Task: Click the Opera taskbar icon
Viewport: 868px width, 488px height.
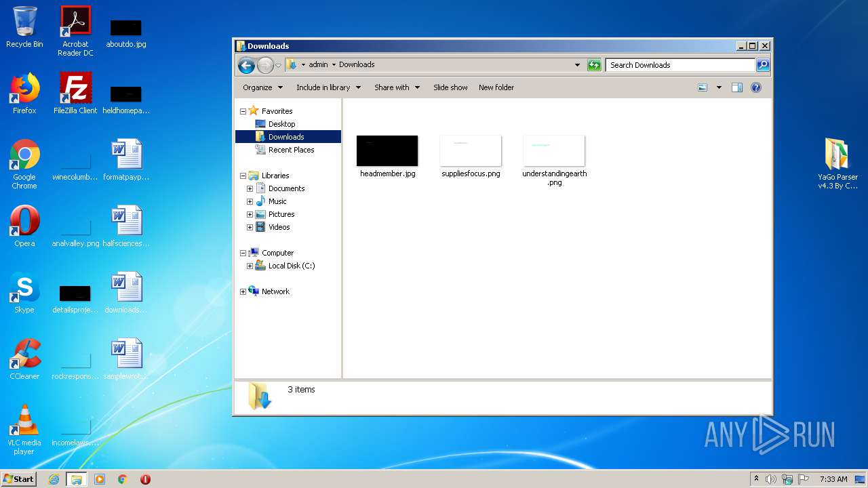Action: coord(145,479)
